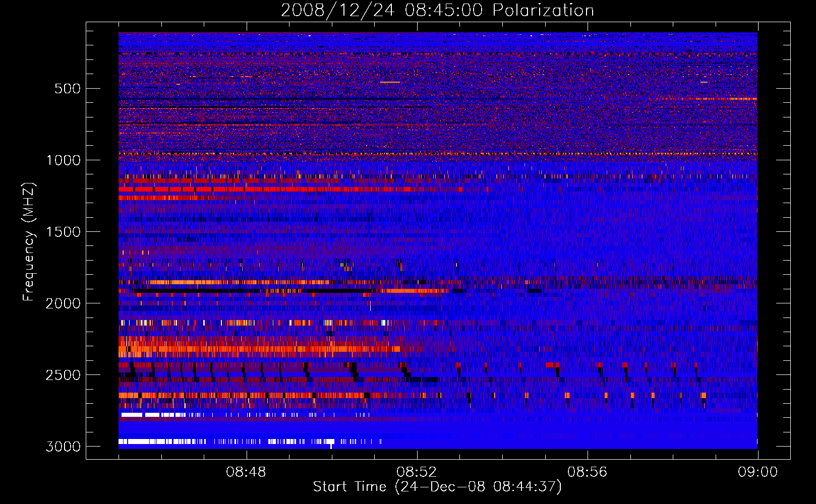Image resolution: width=816 pixels, height=504 pixels.
Task: Click the '500' frequency tick label
Action: pos(68,89)
